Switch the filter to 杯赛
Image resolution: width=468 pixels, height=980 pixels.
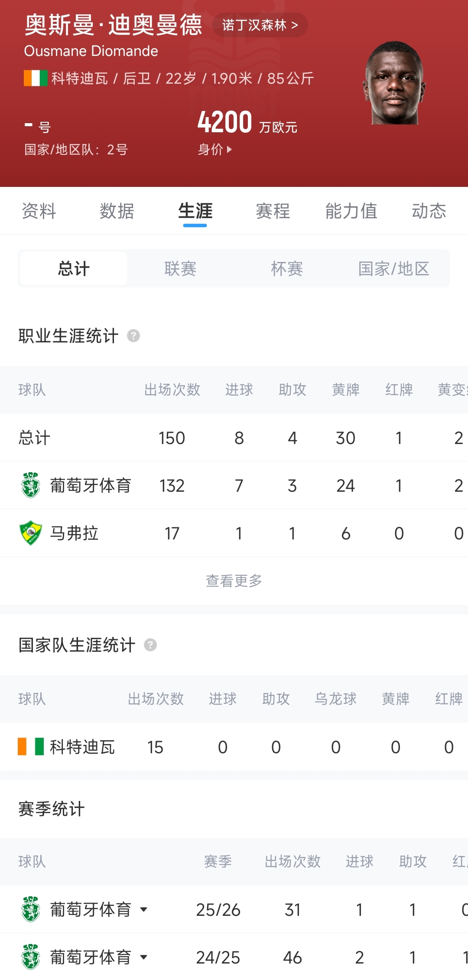(x=287, y=268)
